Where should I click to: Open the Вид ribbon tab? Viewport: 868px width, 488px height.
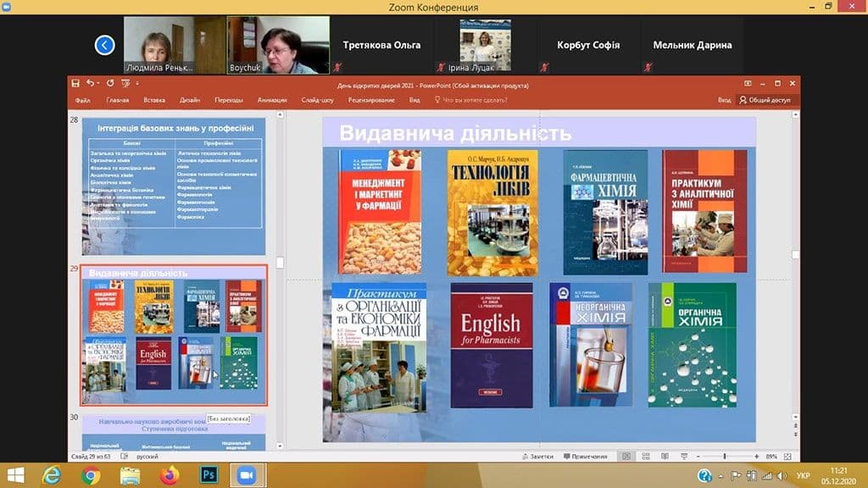(x=415, y=100)
